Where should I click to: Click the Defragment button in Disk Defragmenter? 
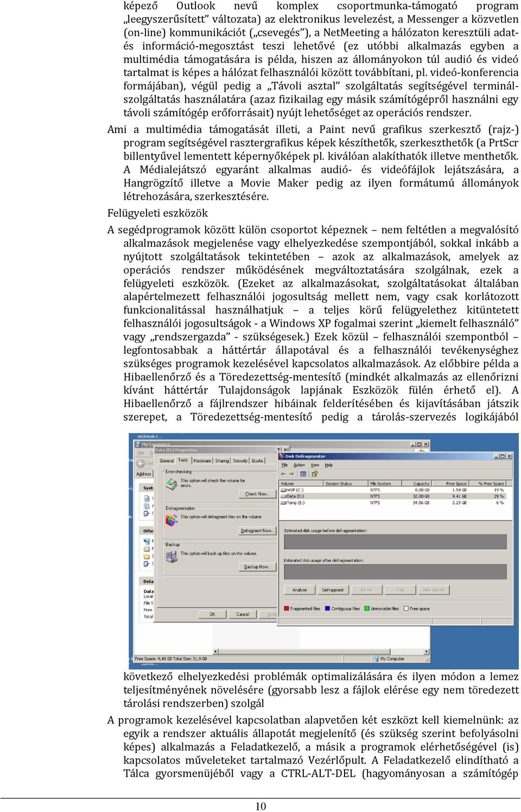[333, 590]
